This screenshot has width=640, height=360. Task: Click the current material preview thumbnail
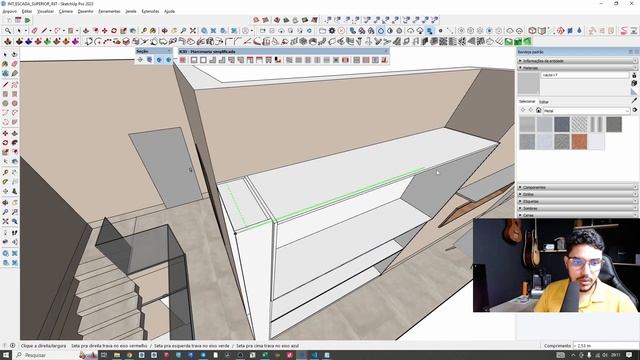[529, 84]
